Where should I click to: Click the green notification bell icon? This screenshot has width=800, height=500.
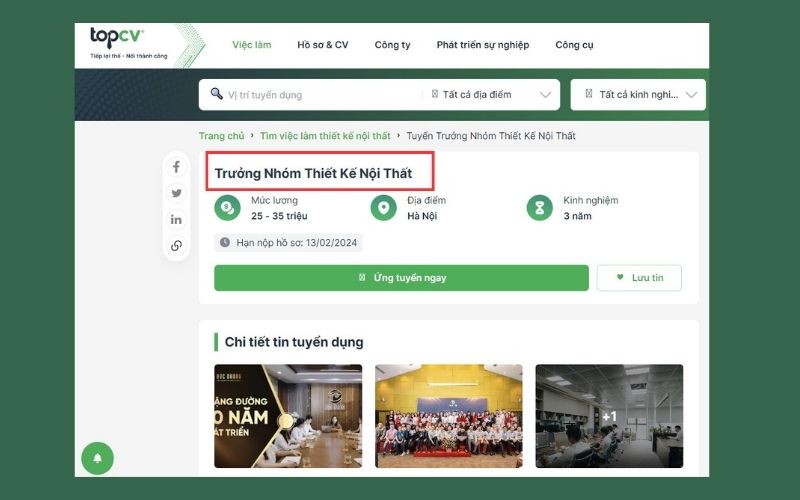coord(97,458)
